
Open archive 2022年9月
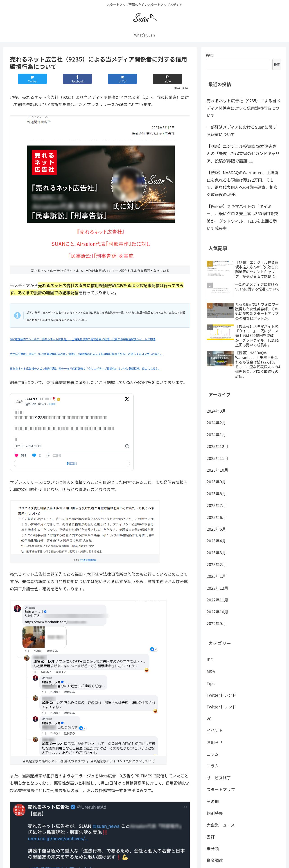[x=216, y=623]
